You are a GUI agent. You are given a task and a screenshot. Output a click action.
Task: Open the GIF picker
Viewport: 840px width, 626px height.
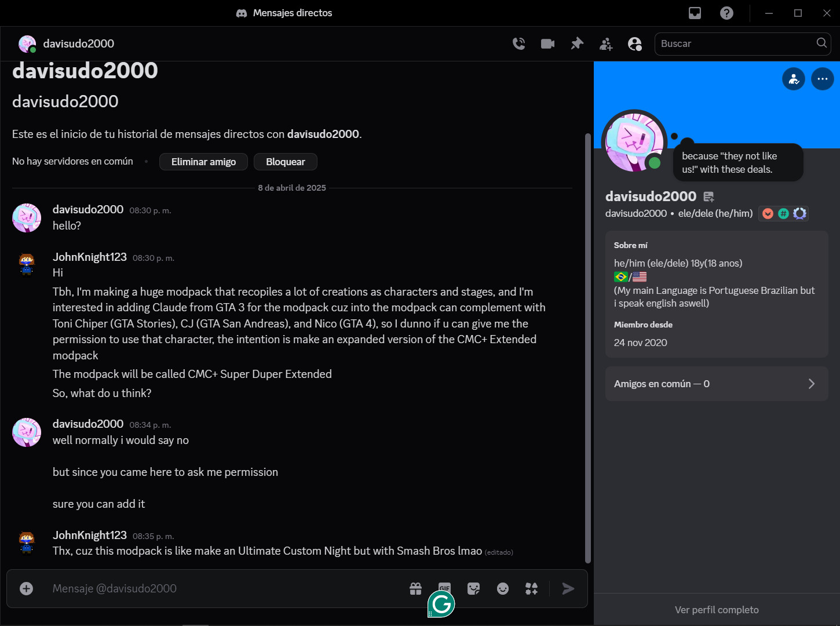tap(444, 588)
